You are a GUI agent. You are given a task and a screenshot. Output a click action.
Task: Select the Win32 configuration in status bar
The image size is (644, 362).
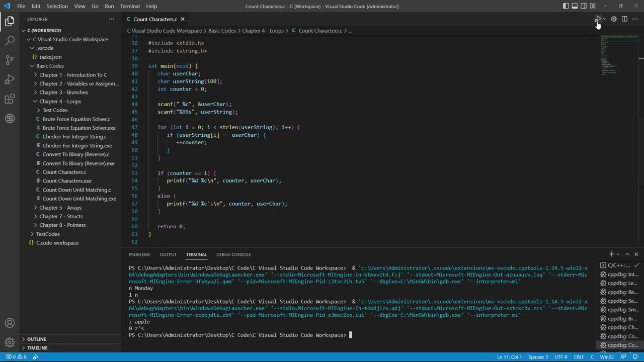pyautogui.click(x=607, y=357)
